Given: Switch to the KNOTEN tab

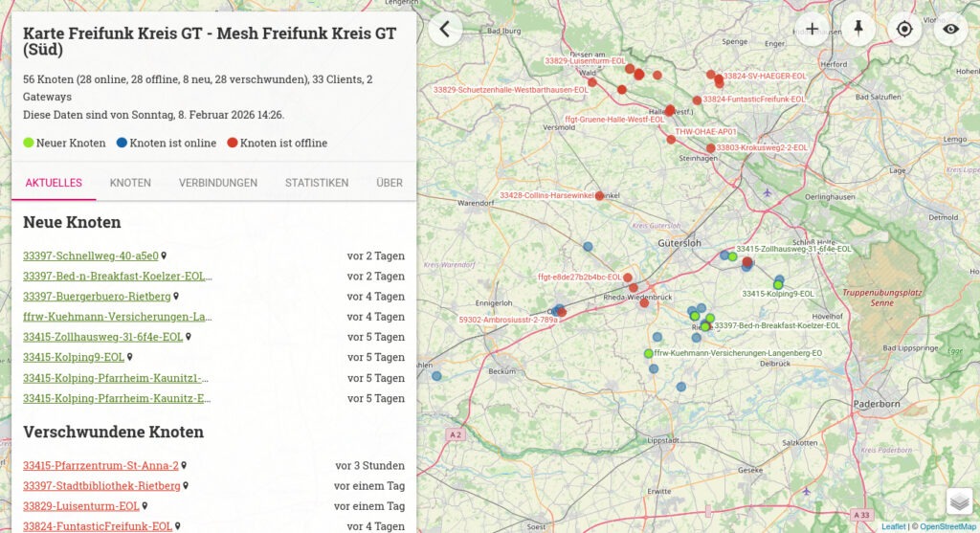Looking at the screenshot, I should click(x=130, y=183).
